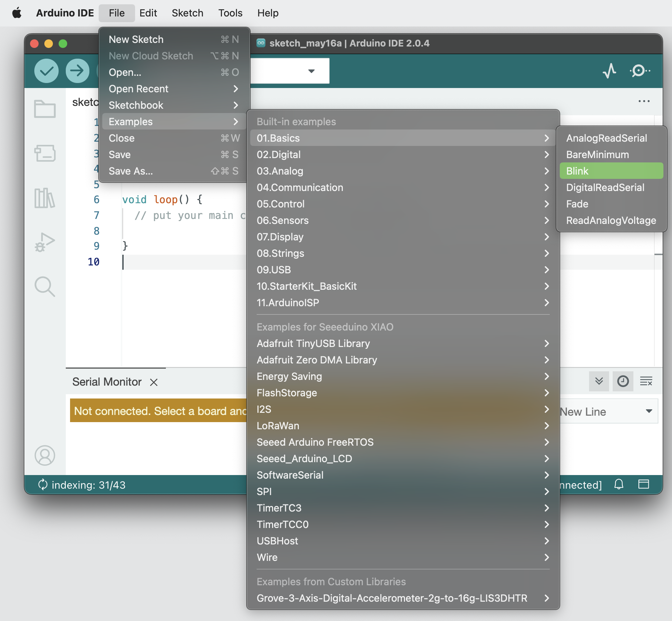Open the Help menu
The height and width of the screenshot is (621, 672).
[x=268, y=13]
